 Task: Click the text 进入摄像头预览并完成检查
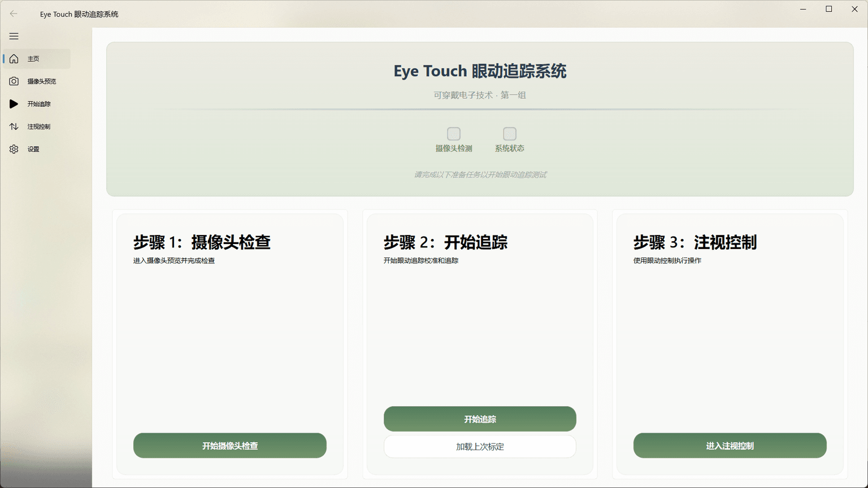[x=174, y=261]
